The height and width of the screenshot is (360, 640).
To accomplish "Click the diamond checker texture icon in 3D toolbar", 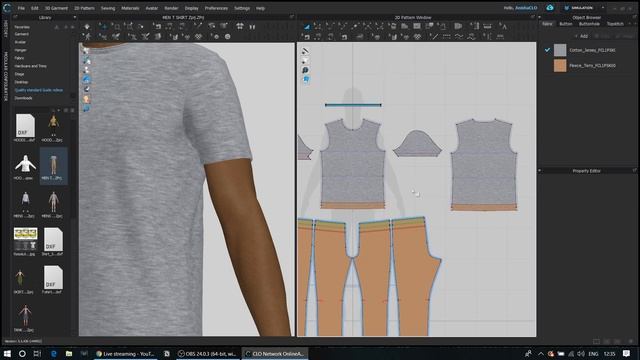I will (198, 37).
